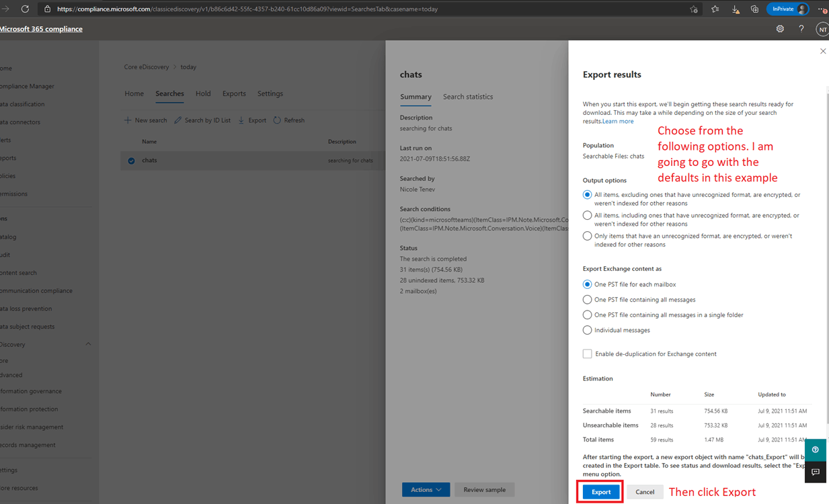
Task: Open Data loss prevention in the left navigation
Action: pyautogui.click(x=26, y=308)
